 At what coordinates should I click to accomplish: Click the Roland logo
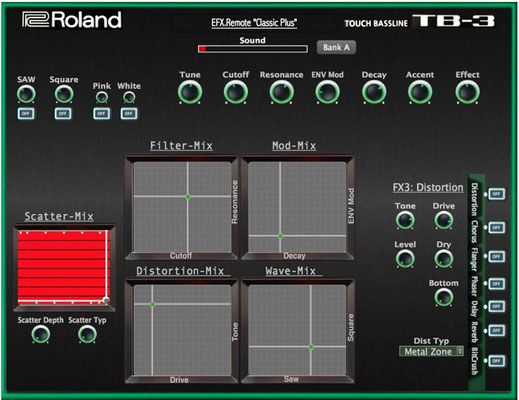click(x=72, y=20)
